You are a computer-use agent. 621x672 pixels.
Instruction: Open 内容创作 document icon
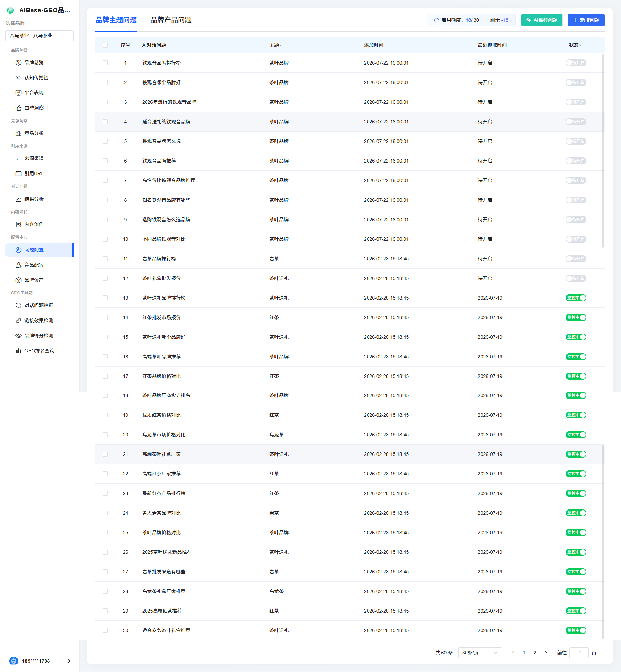[x=19, y=224]
